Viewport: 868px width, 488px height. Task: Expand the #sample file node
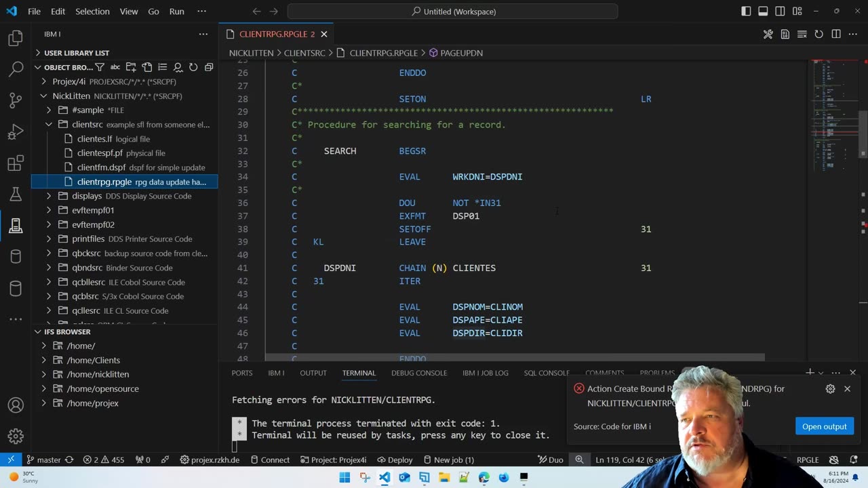coord(49,110)
